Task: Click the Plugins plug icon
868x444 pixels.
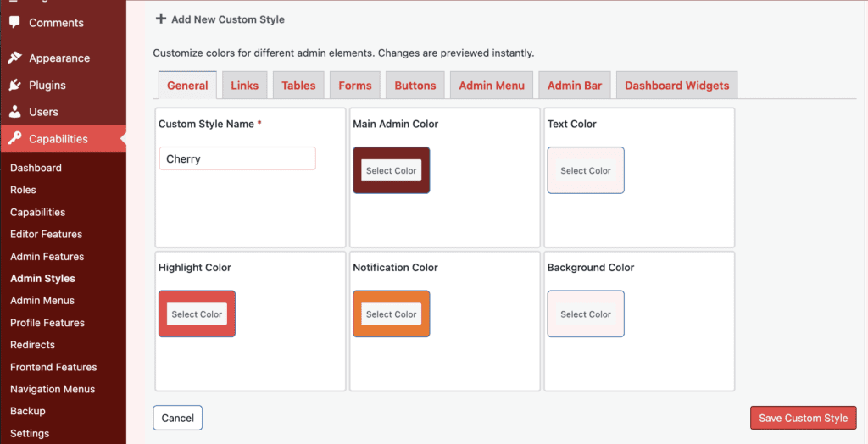Action: click(x=14, y=86)
